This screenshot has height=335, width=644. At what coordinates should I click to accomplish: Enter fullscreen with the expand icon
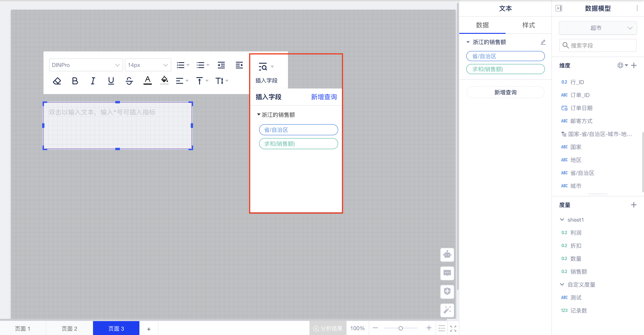click(x=453, y=328)
